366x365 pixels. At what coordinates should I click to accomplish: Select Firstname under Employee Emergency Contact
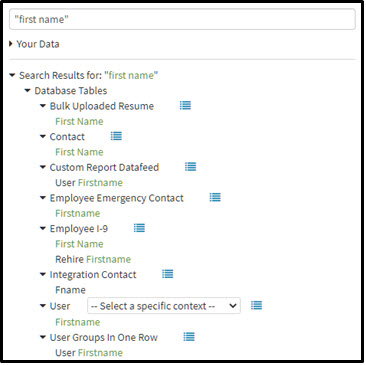pyautogui.click(x=78, y=213)
